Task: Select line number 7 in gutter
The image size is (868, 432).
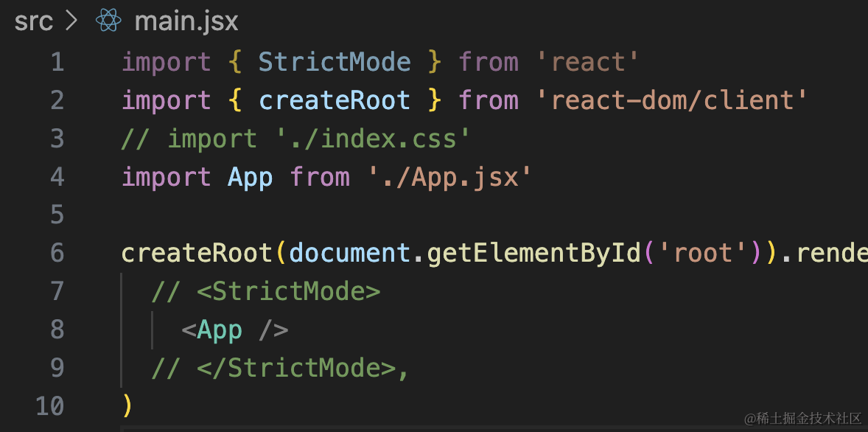Action: coord(57,291)
